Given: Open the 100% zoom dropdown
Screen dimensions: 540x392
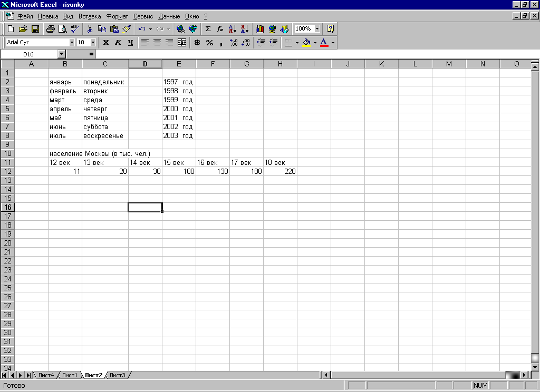Looking at the screenshot, I should point(317,28).
